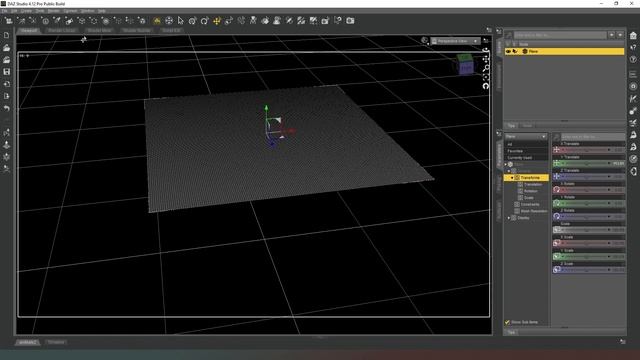This screenshot has height=360, width=640.
Task: Toggle the selectable arrow icon on Plane row
Action: point(515,51)
